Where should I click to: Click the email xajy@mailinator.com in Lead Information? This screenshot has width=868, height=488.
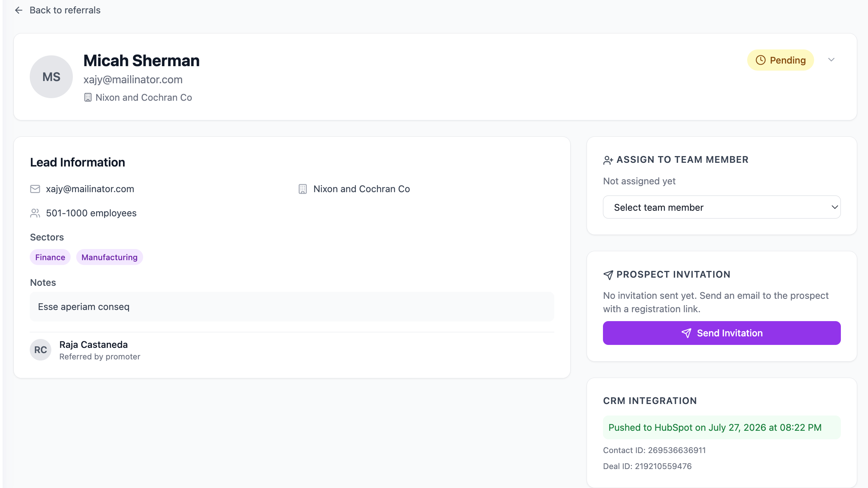[90, 189]
